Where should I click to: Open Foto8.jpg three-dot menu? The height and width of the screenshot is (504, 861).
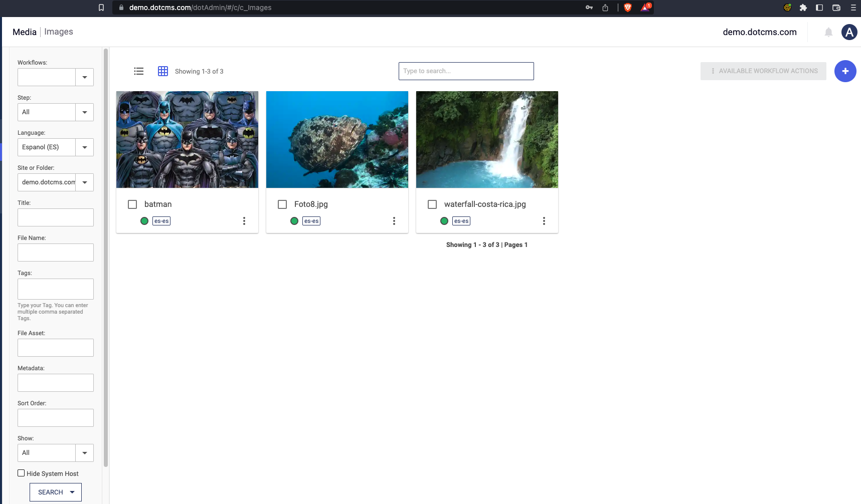pos(394,220)
